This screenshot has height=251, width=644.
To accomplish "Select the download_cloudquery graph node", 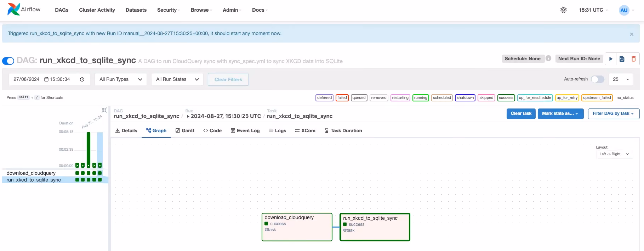I will 297,227.
